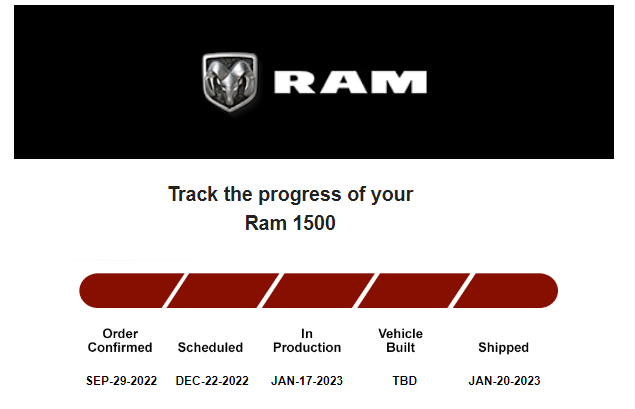Viewport: 635px width, 409px height.
Task: Select the Scheduled progress bar segment
Action: (223, 290)
